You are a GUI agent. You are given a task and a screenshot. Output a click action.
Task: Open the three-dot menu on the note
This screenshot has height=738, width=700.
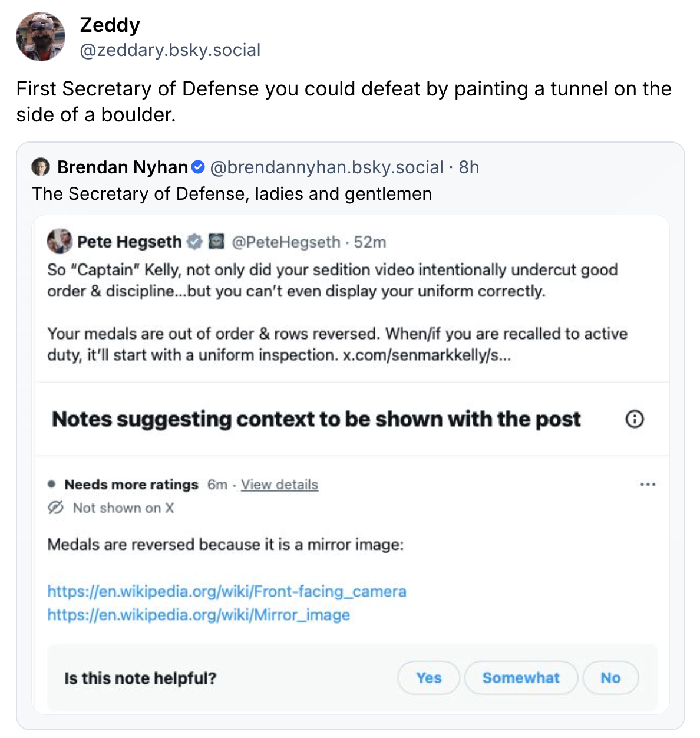click(x=648, y=485)
